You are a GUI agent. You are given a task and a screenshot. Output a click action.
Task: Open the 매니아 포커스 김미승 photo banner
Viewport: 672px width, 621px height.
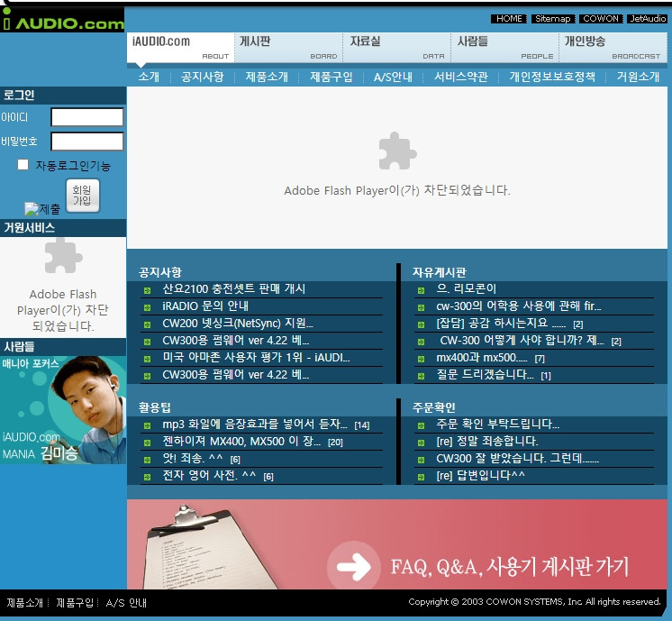pyautogui.click(x=63, y=409)
